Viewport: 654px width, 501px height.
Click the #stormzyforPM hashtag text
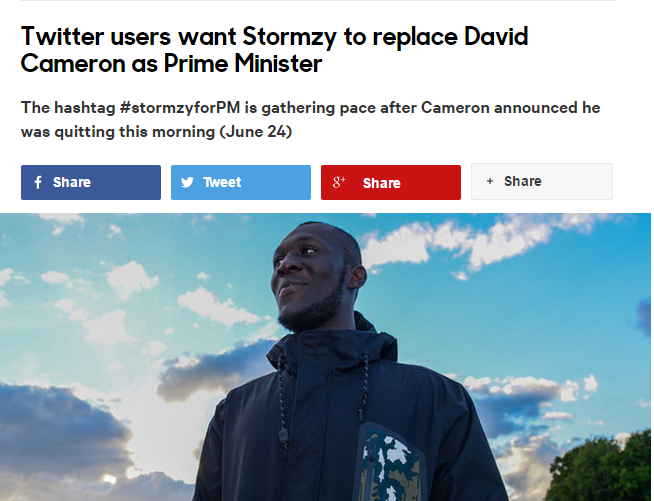tap(180, 108)
